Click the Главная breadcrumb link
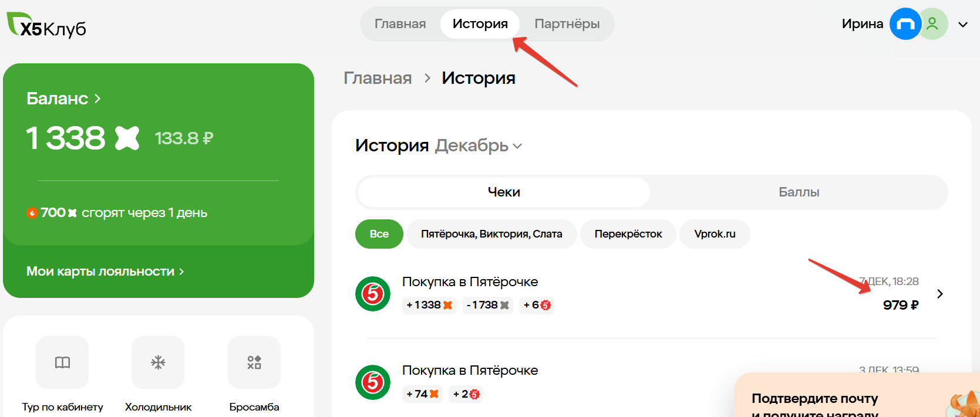The width and height of the screenshot is (980, 417). click(378, 78)
